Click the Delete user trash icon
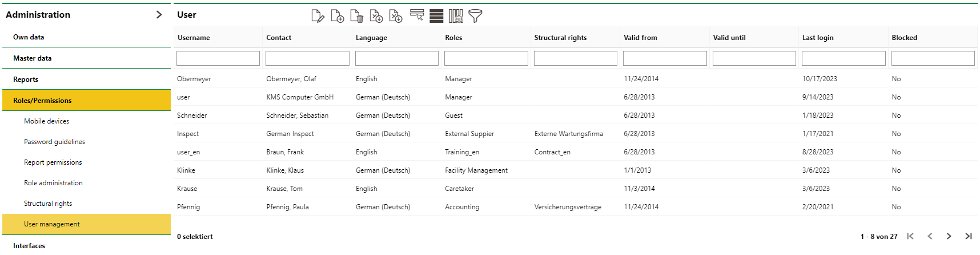980x255 pixels. [356, 16]
